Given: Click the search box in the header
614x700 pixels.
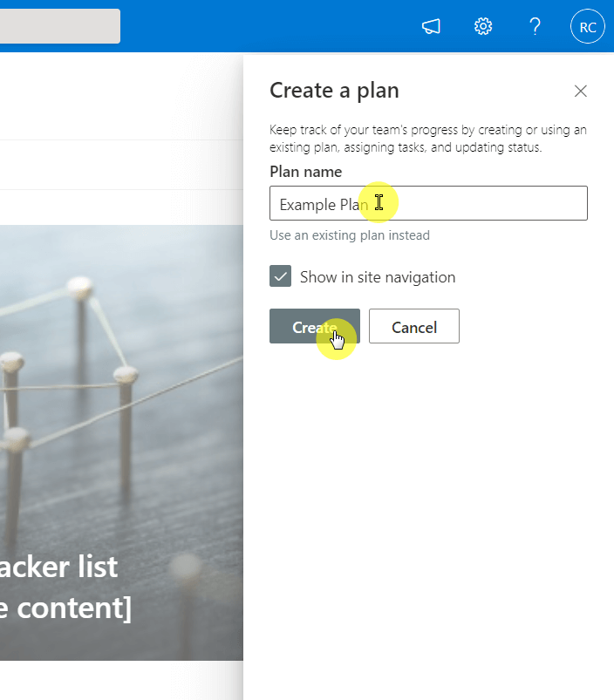Looking at the screenshot, I should pyautogui.click(x=60, y=26).
